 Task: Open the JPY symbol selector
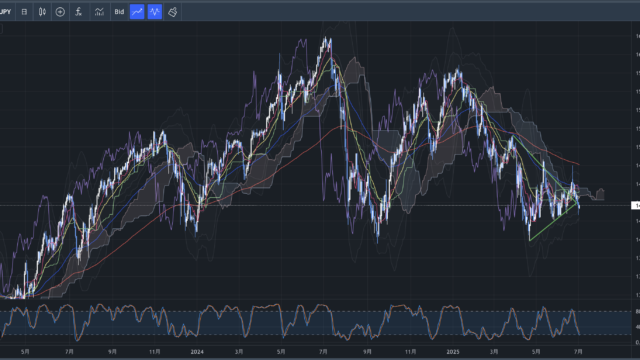point(5,12)
